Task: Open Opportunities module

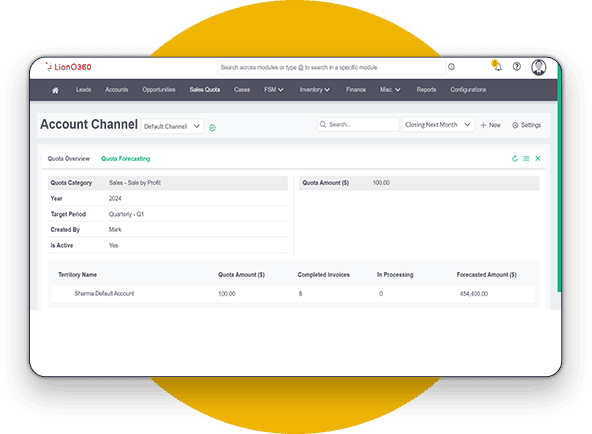Action: (159, 90)
